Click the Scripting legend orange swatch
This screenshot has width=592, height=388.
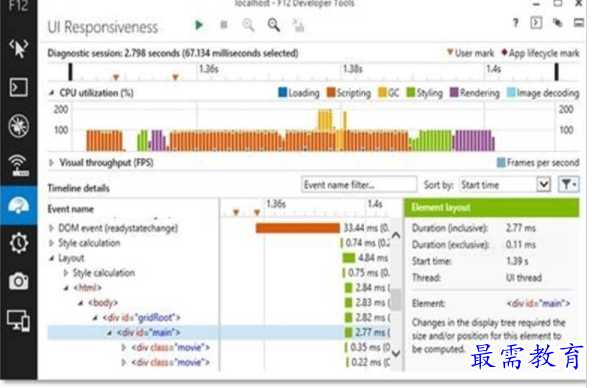[331, 92]
